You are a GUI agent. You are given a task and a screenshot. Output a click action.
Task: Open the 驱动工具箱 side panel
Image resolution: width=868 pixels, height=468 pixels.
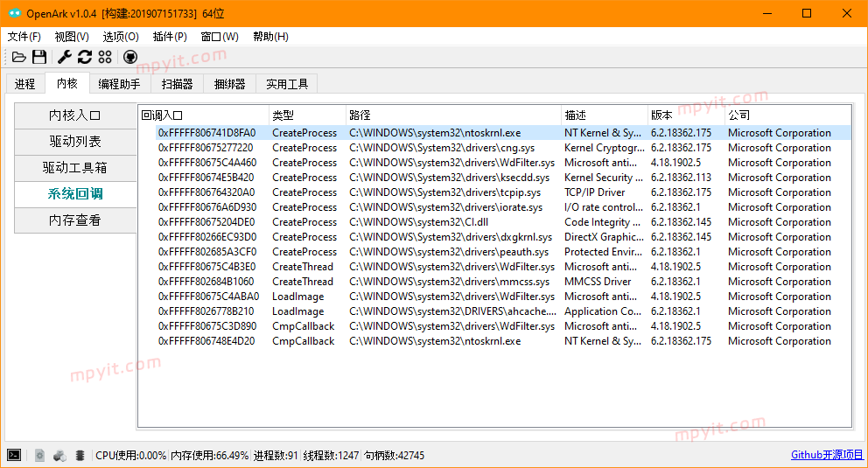point(75,168)
